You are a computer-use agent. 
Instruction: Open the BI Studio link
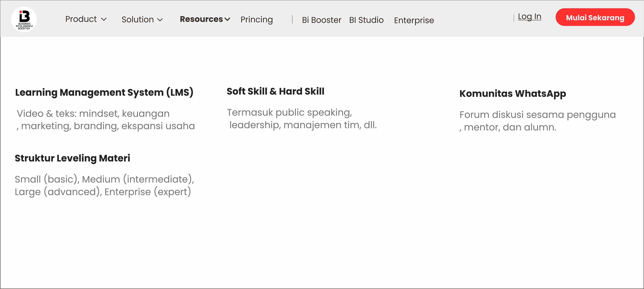click(x=366, y=20)
